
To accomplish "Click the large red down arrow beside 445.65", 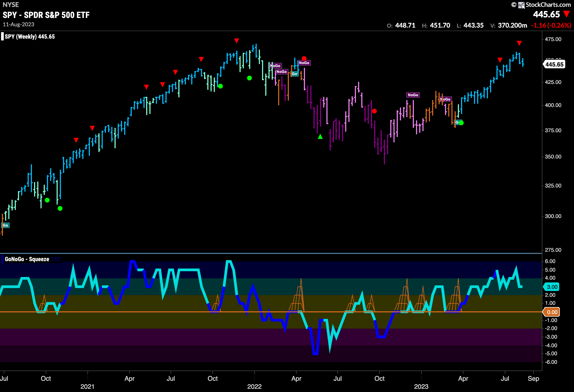I will coord(567,14).
